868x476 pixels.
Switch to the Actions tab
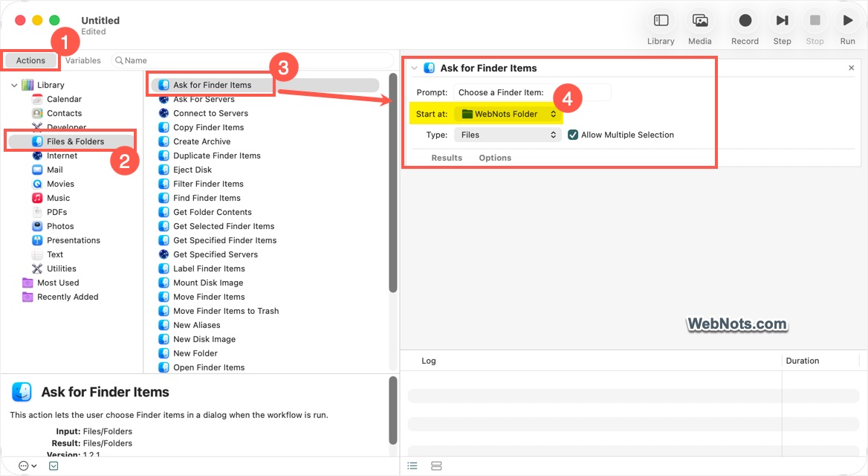click(x=30, y=60)
